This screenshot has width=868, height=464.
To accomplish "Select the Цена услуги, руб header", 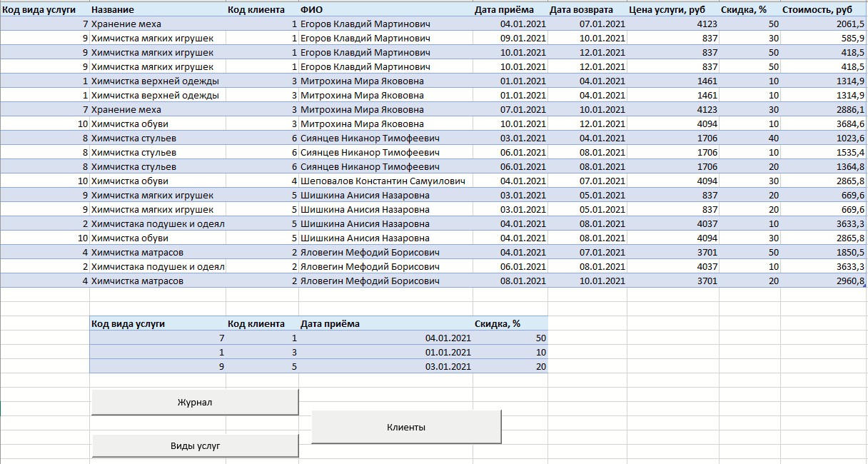I will tap(673, 10).
